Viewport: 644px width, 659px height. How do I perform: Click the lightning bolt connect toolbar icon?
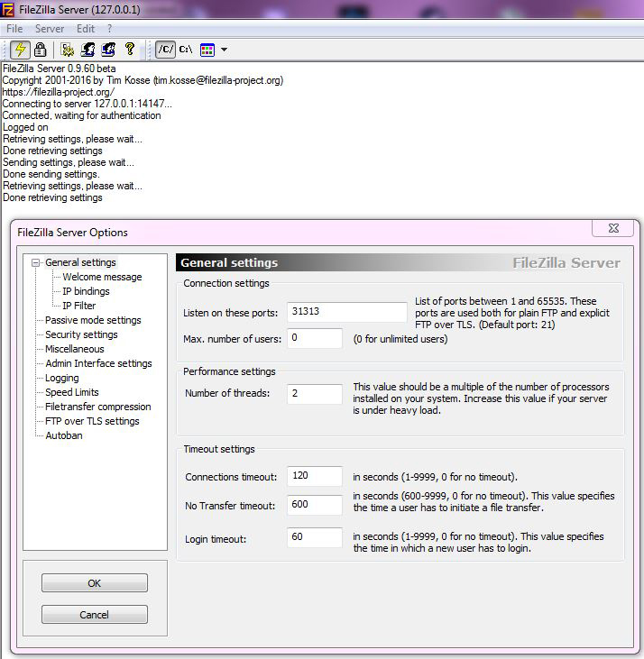pyautogui.click(x=20, y=50)
